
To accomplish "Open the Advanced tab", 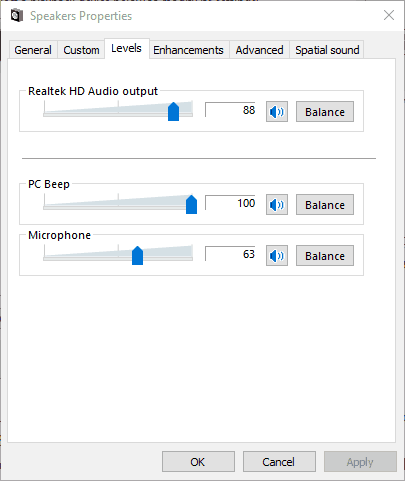I will point(259,50).
